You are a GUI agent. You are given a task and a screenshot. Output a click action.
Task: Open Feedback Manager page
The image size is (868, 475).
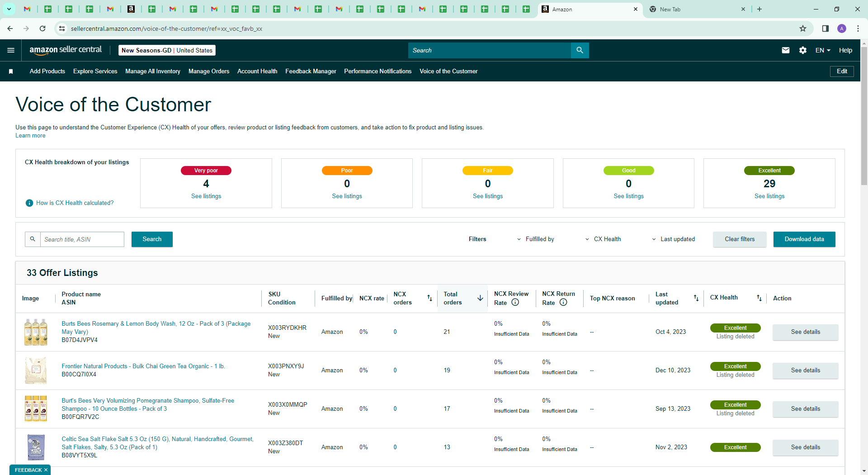pos(311,71)
